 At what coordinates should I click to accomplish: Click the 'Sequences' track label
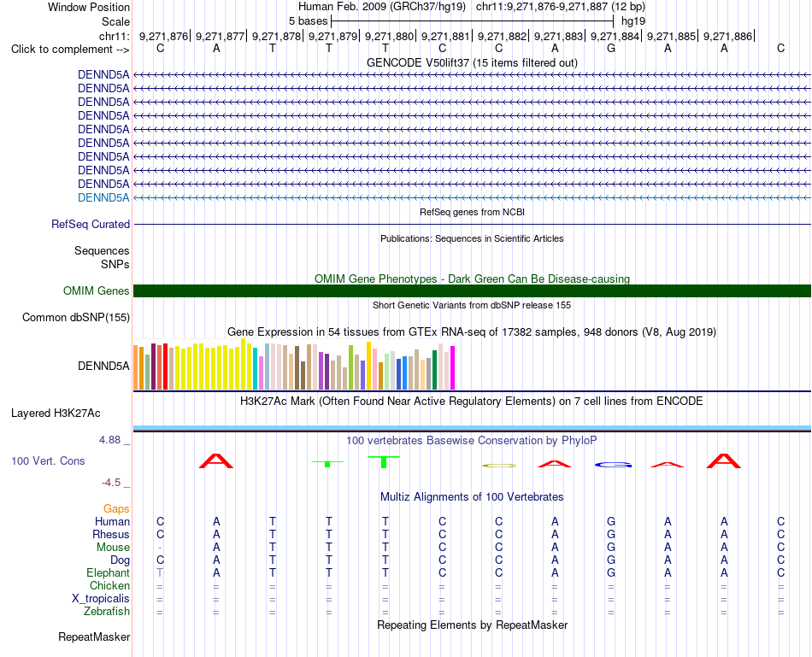[x=102, y=250]
